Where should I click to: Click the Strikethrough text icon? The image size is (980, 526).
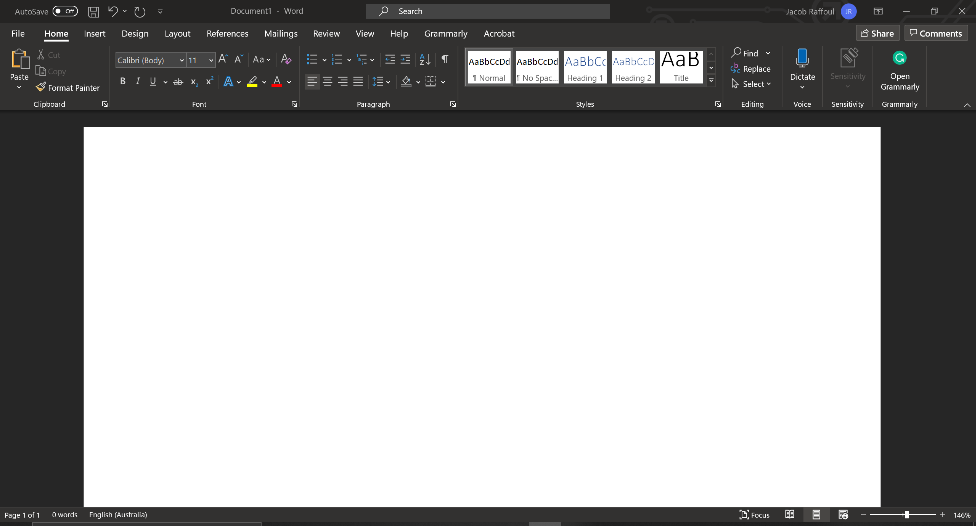178,82
